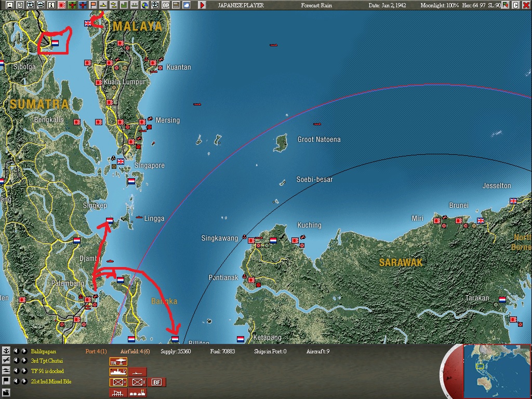Viewport: 532px width, 399px height.
Task: Go to next land unit after 21st Bde
Action: (24, 381)
